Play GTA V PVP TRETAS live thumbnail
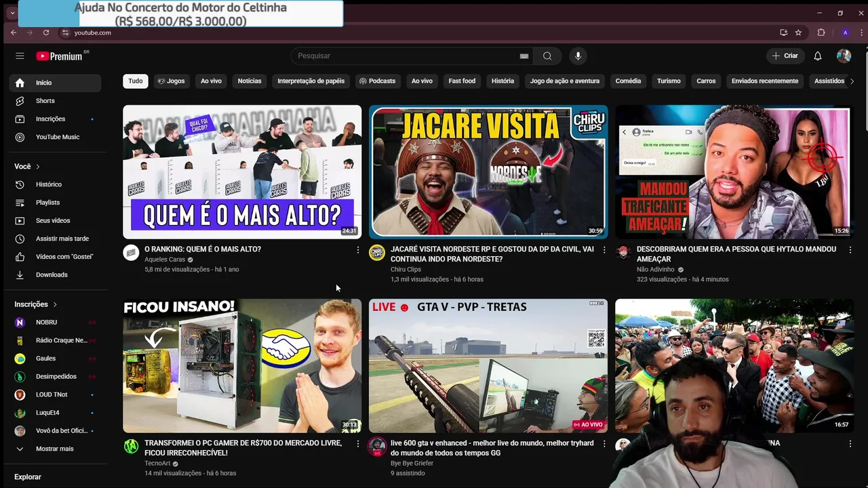The image size is (868, 488). pos(488,365)
